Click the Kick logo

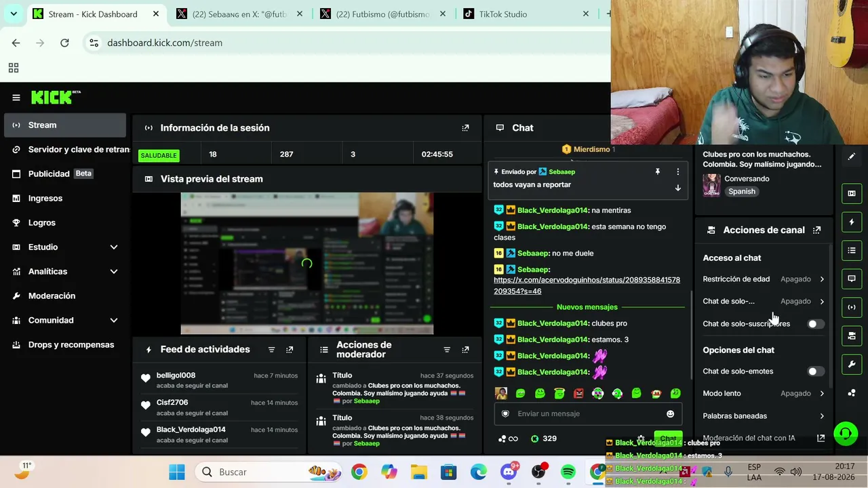coord(56,97)
